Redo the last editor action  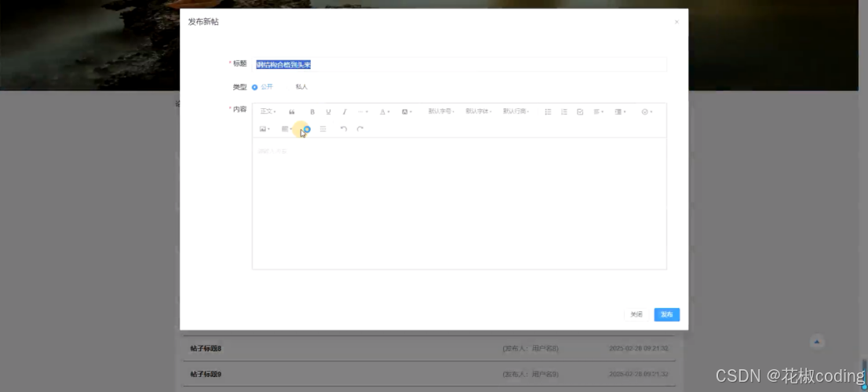(x=359, y=129)
